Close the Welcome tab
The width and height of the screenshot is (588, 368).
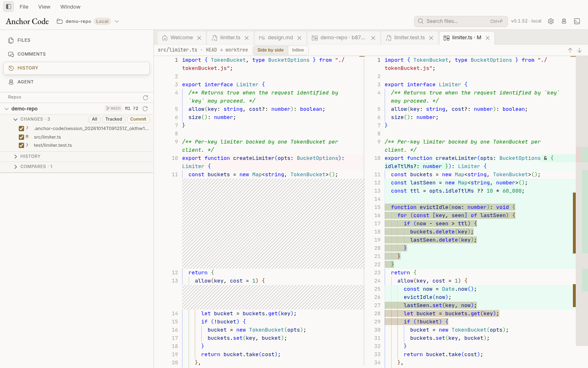(x=199, y=38)
